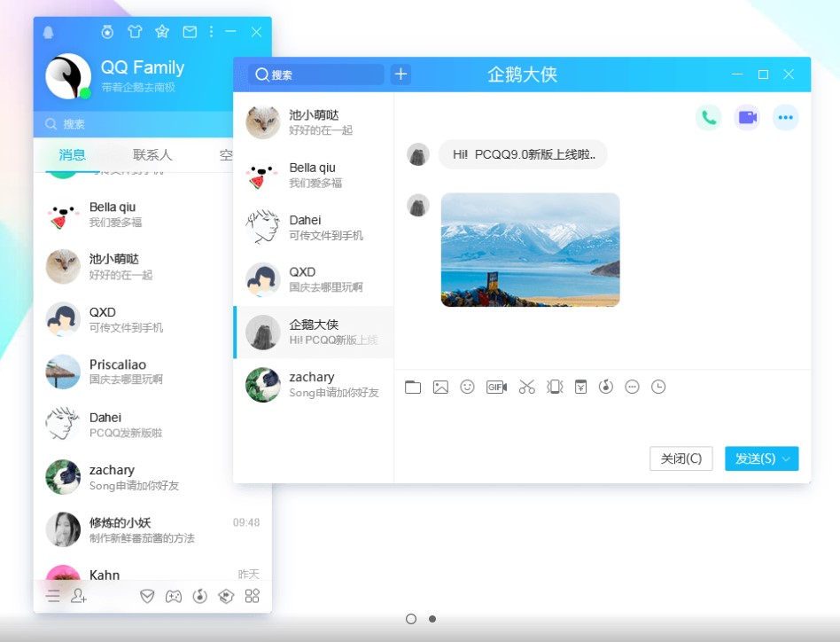Open more options round dots icon in chat
This screenshot has width=840, height=642.
pos(786,117)
